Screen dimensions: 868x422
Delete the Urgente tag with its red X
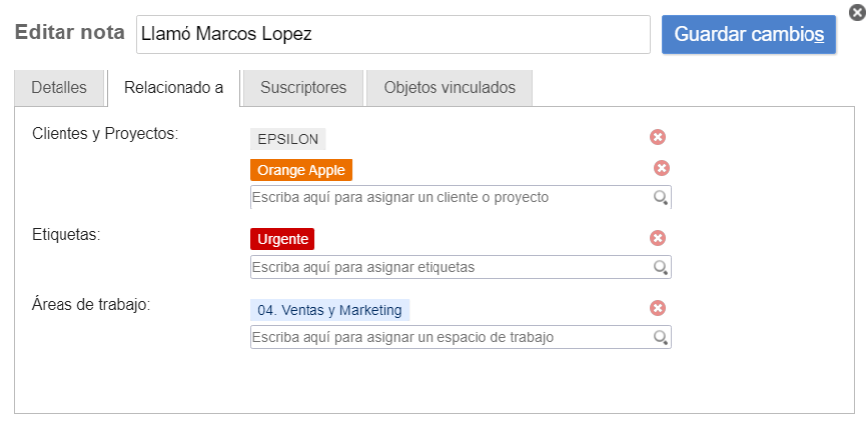(657, 238)
